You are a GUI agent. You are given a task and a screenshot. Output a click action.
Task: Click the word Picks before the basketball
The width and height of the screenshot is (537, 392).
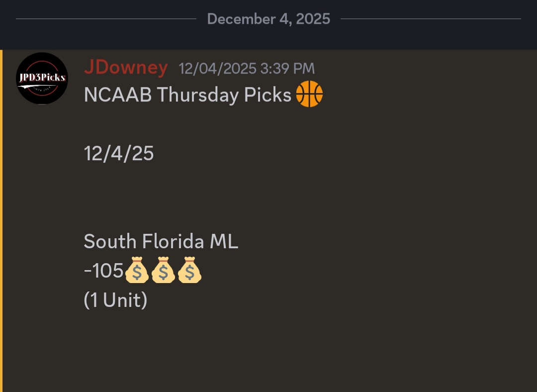pos(268,95)
